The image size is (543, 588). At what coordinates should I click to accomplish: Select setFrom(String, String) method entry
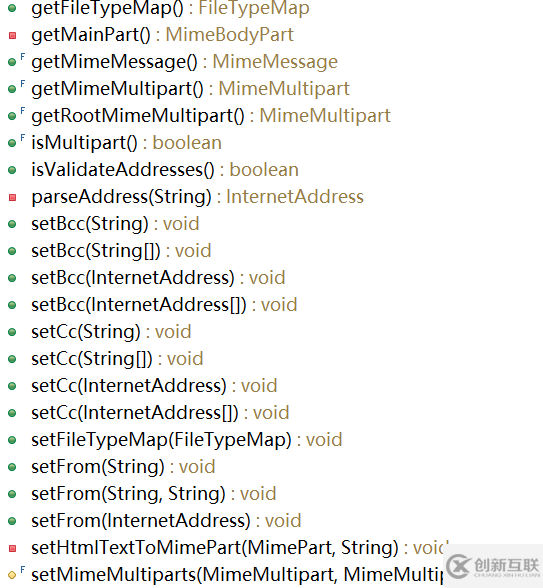point(154,494)
